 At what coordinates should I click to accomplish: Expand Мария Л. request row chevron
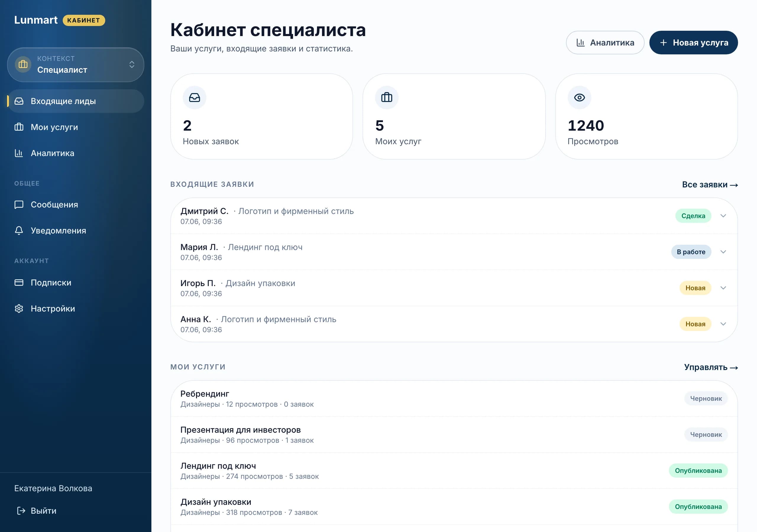click(x=723, y=252)
